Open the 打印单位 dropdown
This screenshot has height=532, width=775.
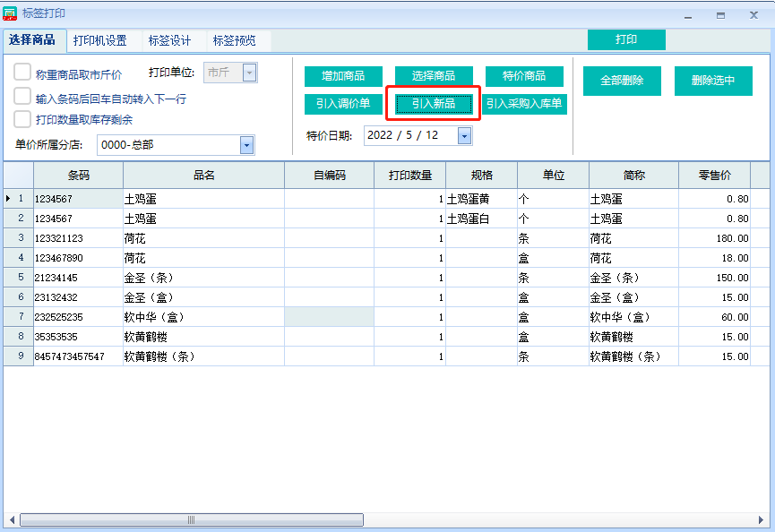click(250, 73)
